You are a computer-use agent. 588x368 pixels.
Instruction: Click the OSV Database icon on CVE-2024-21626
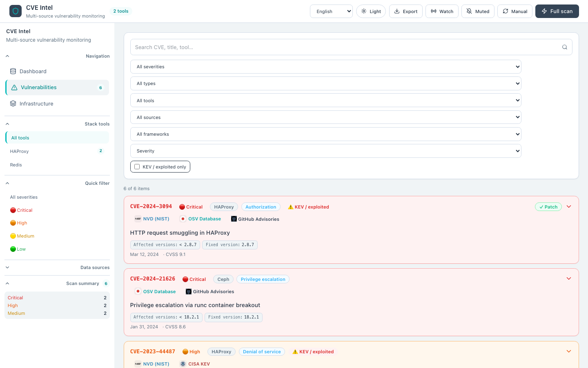coord(138,292)
